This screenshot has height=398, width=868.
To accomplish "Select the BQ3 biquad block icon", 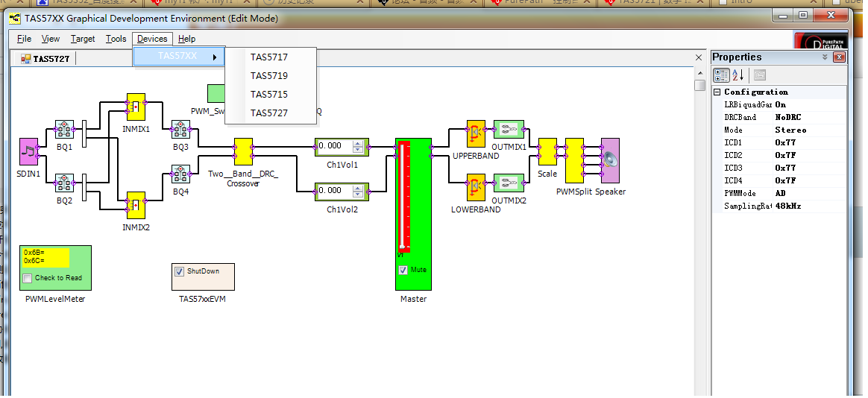I will 181,130.
